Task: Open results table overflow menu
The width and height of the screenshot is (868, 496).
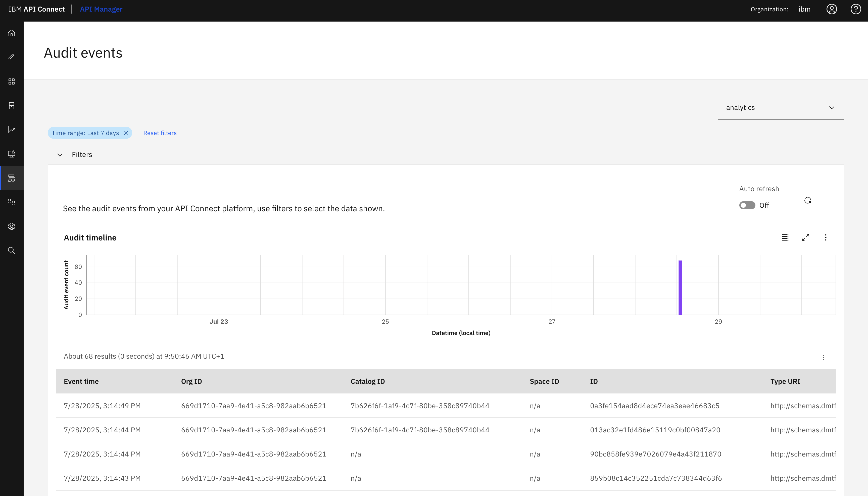Action: 824,357
